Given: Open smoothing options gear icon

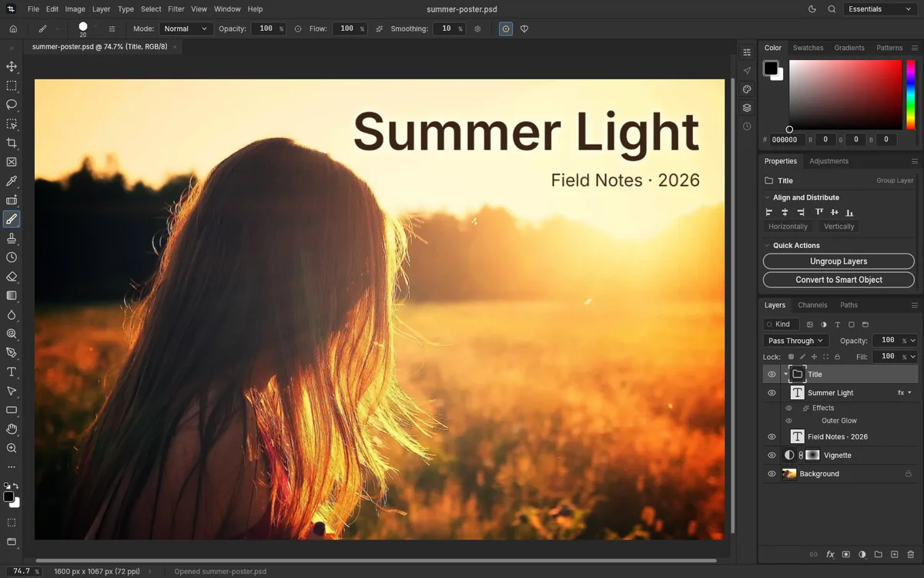Looking at the screenshot, I should click(477, 29).
